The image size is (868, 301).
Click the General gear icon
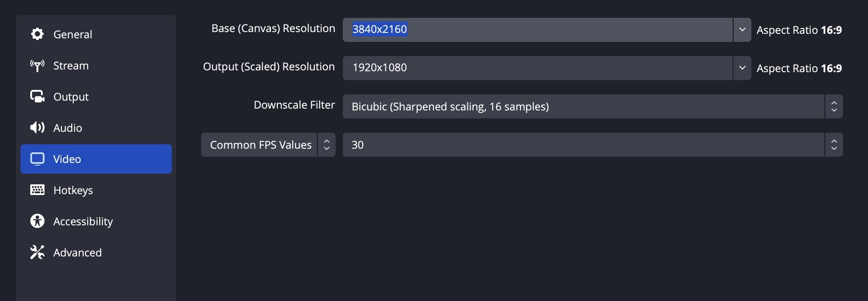coord(37,34)
